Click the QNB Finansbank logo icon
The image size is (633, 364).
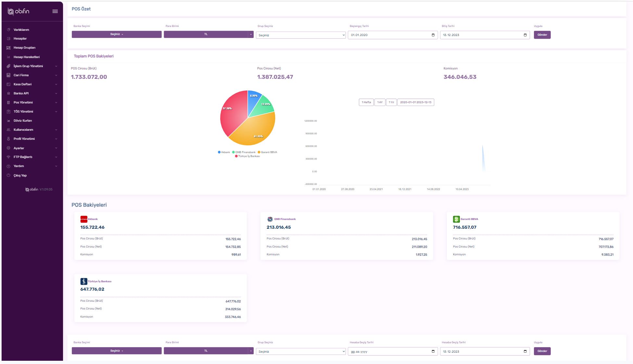point(270,219)
